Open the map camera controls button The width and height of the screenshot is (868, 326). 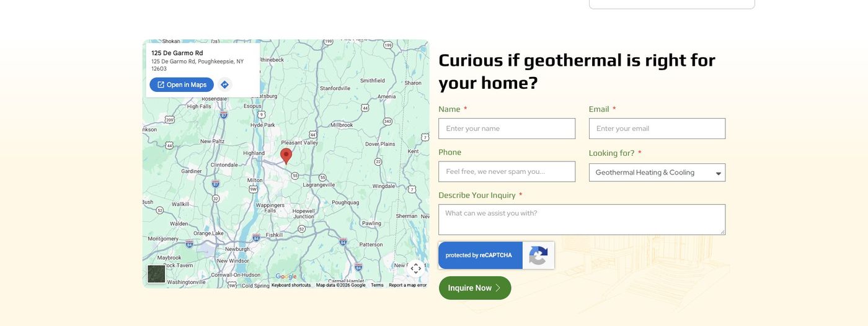[415, 268]
